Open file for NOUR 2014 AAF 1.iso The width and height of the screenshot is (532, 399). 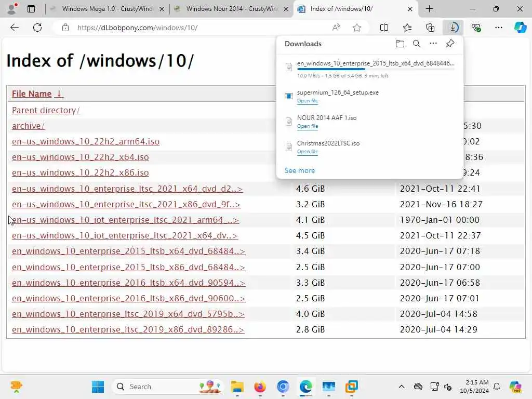click(x=308, y=126)
